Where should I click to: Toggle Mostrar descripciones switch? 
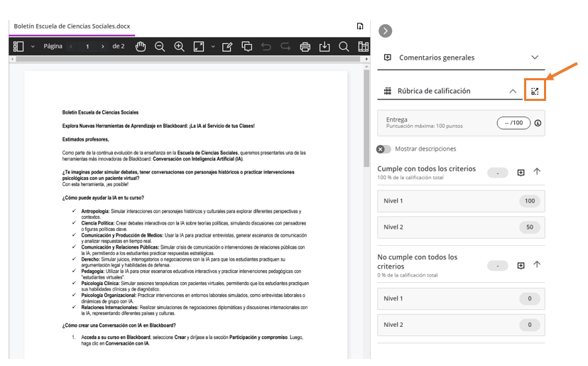coord(383,149)
